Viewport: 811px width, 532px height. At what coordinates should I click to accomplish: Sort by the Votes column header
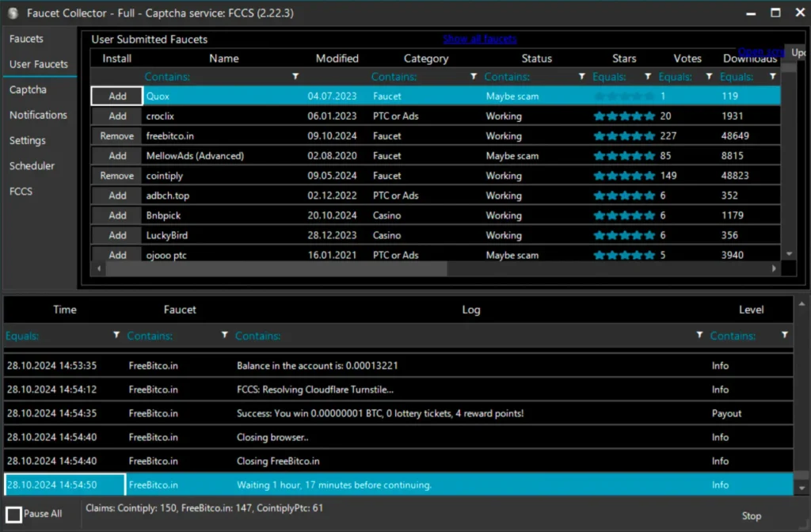coord(687,59)
